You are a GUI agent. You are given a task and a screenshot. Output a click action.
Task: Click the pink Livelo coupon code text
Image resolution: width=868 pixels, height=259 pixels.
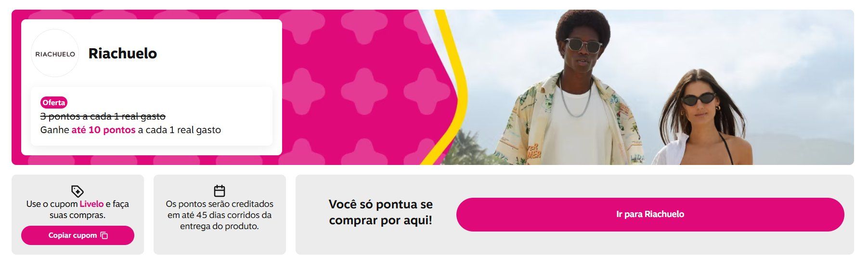91,204
